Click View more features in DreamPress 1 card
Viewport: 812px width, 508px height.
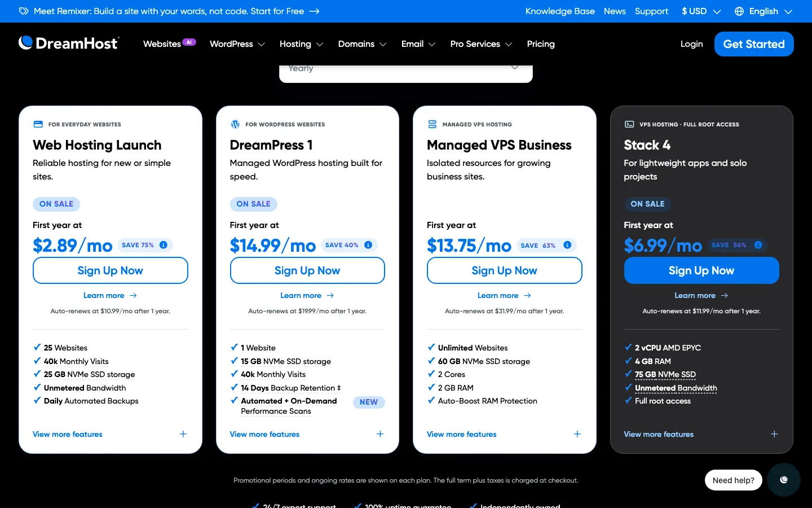pyautogui.click(x=264, y=434)
